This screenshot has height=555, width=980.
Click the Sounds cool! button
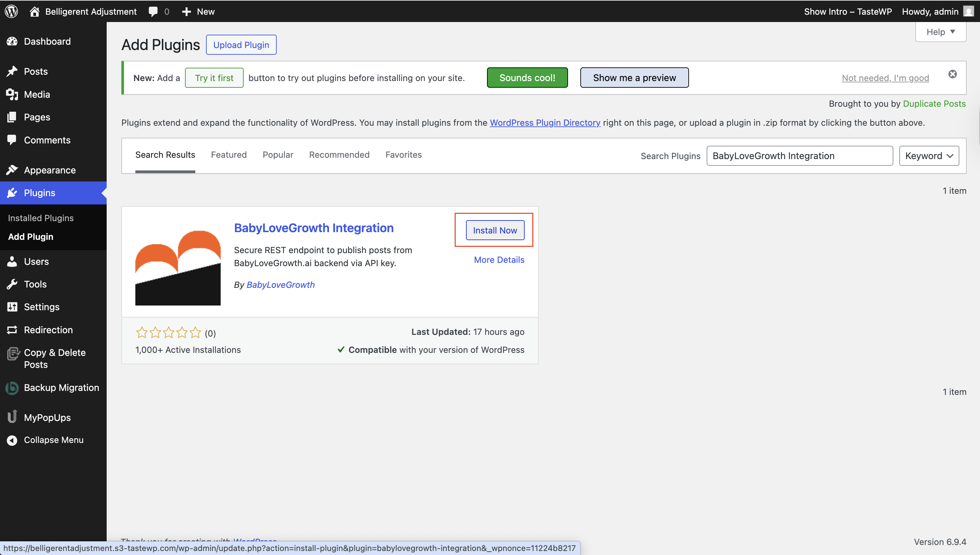pyautogui.click(x=527, y=78)
